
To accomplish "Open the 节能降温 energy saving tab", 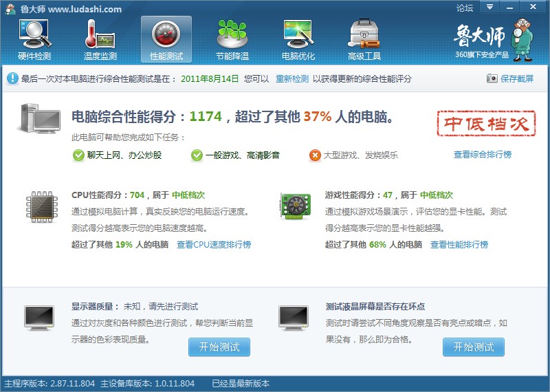I will (x=232, y=40).
